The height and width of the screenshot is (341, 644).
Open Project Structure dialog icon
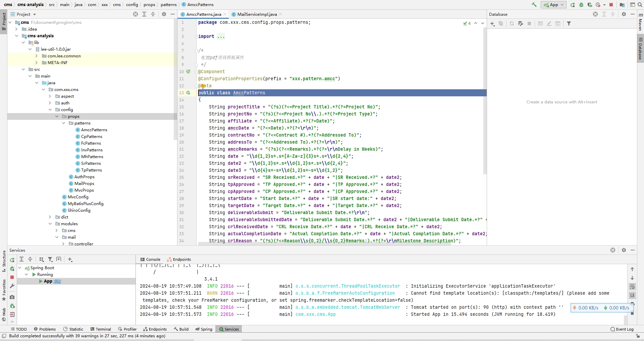622,5
